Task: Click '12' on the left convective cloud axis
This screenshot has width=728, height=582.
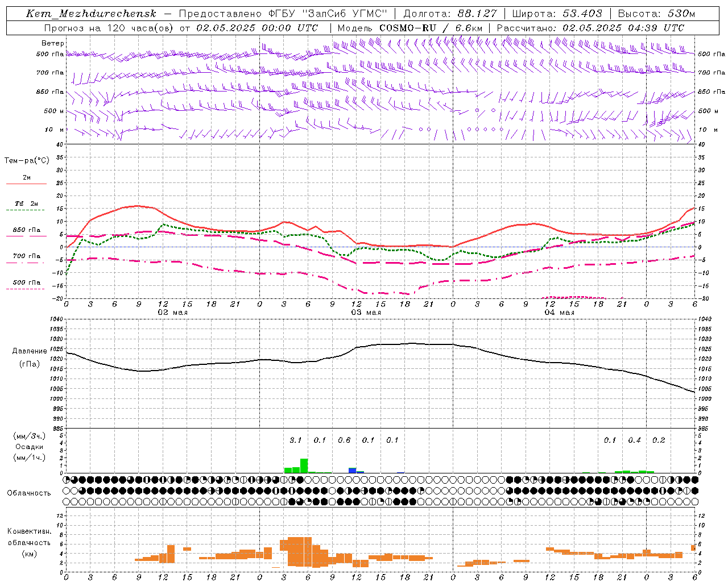Action: (60, 516)
